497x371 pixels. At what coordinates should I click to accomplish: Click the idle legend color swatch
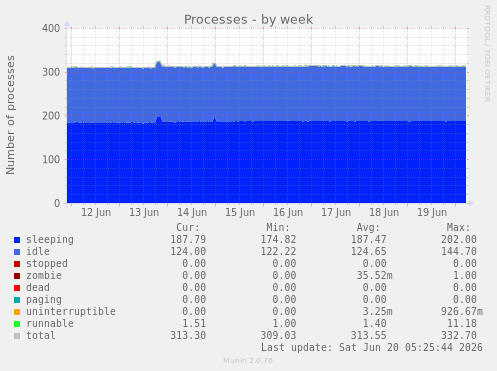(17, 252)
